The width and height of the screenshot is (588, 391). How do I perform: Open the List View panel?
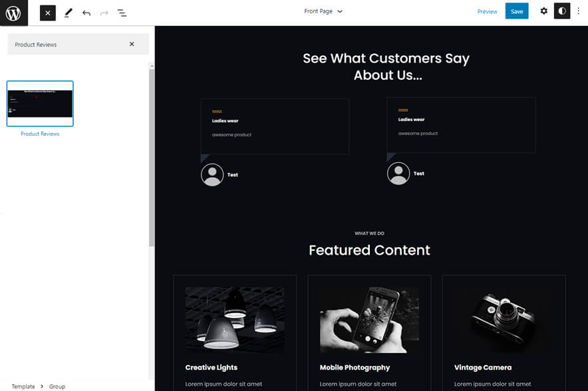click(122, 12)
